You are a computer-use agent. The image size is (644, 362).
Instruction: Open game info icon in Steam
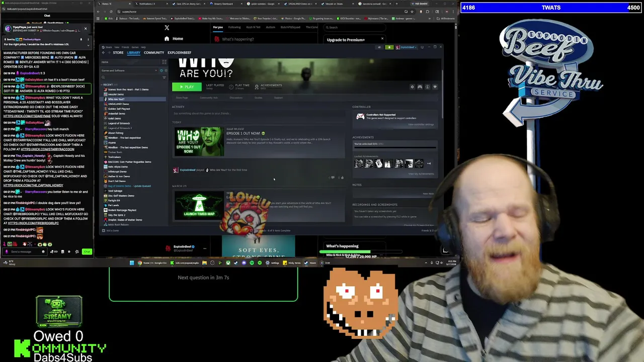[x=427, y=87]
